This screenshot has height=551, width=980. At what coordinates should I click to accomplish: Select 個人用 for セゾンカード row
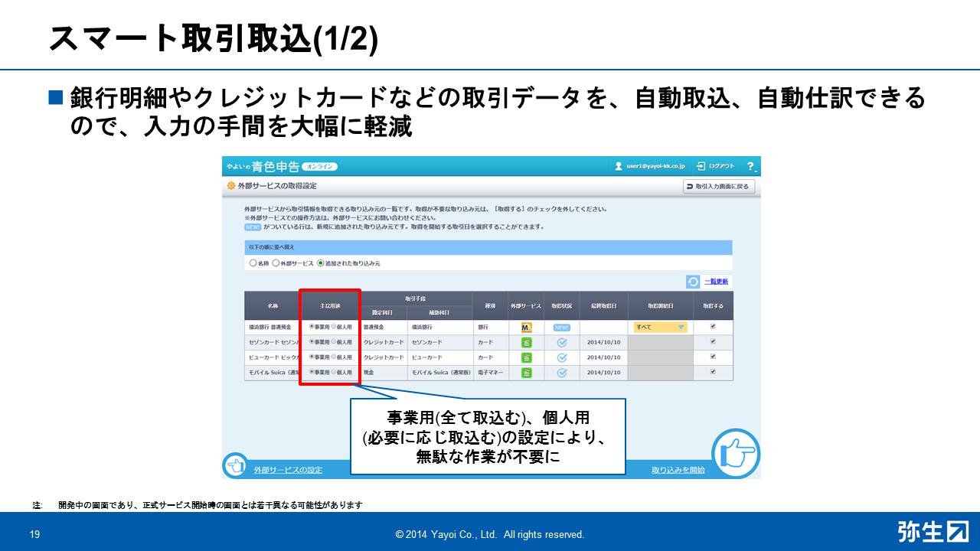333,341
